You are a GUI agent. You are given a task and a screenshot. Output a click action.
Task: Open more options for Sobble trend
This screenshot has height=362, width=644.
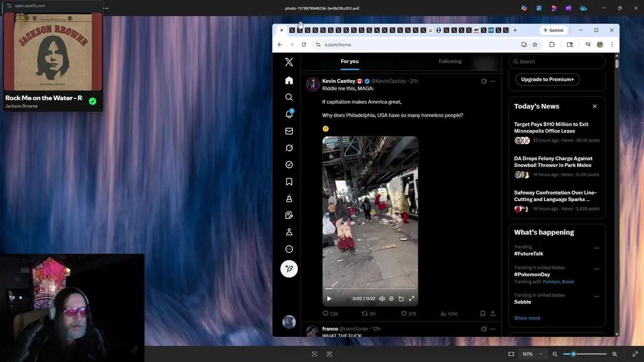tap(597, 296)
